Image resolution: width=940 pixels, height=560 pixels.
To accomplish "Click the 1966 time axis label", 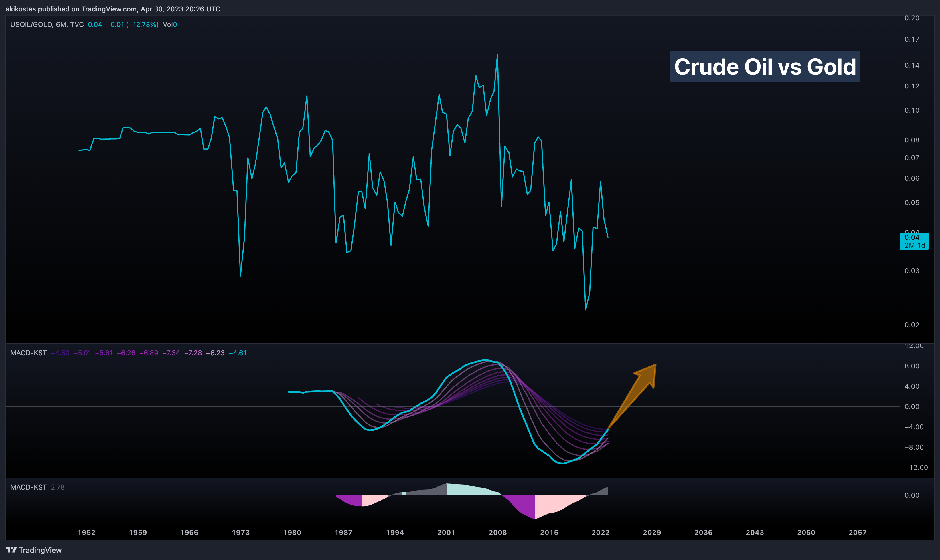I will pyautogui.click(x=189, y=533).
